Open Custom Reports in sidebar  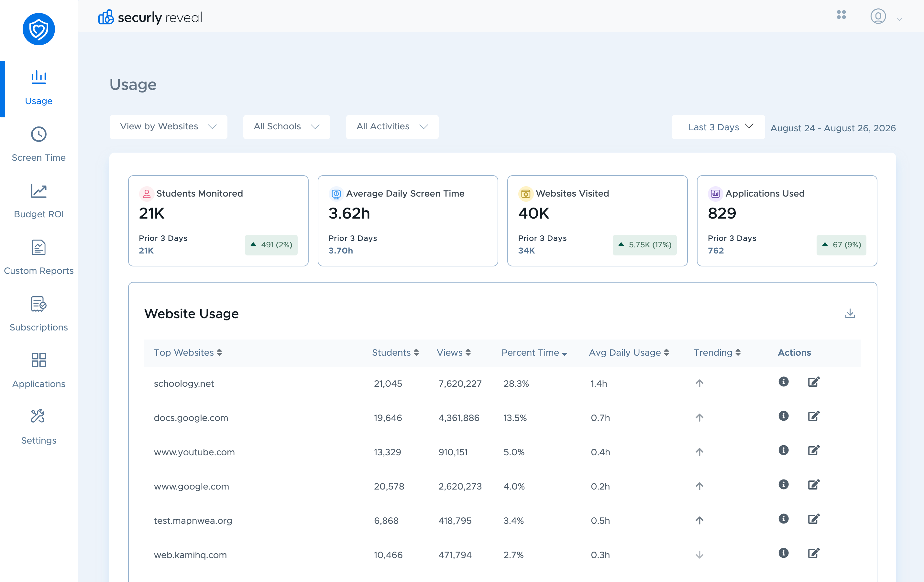point(39,258)
